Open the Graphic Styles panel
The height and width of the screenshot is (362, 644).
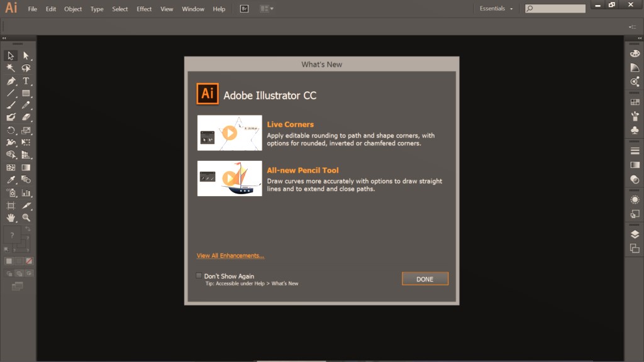[635, 214]
